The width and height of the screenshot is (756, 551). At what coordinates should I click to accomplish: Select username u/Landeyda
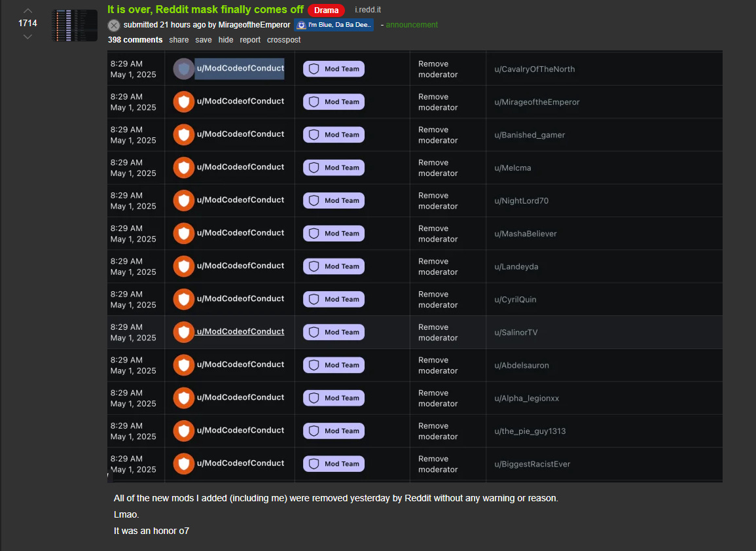click(x=516, y=266)
